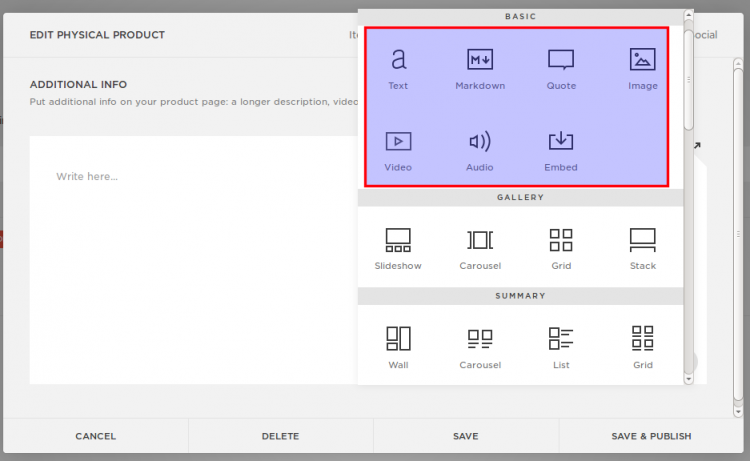This screenshot has height=461, width=750.
Task: Click the CANCEL button
Action: tap(96, 436)
